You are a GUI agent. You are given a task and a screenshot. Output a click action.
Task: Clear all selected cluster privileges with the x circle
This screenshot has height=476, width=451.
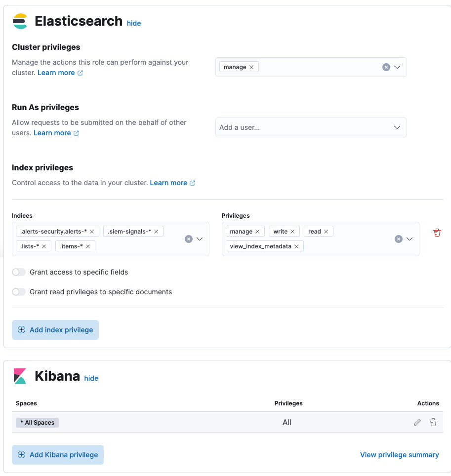click(x=386, y=67)
